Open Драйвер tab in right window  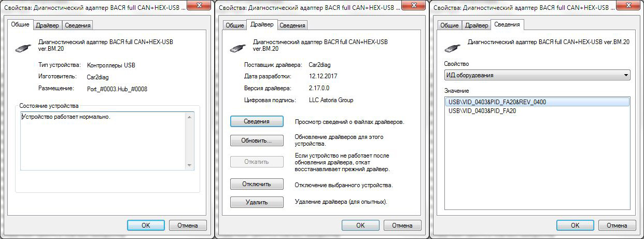[x=476, y=25]
